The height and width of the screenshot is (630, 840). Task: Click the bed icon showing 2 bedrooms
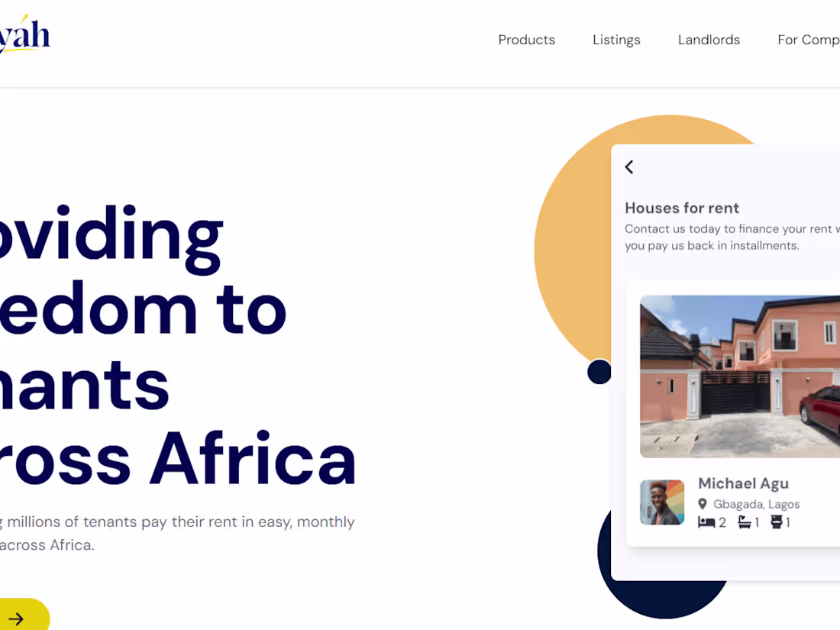pyautogui.click(x=706, y=522)
